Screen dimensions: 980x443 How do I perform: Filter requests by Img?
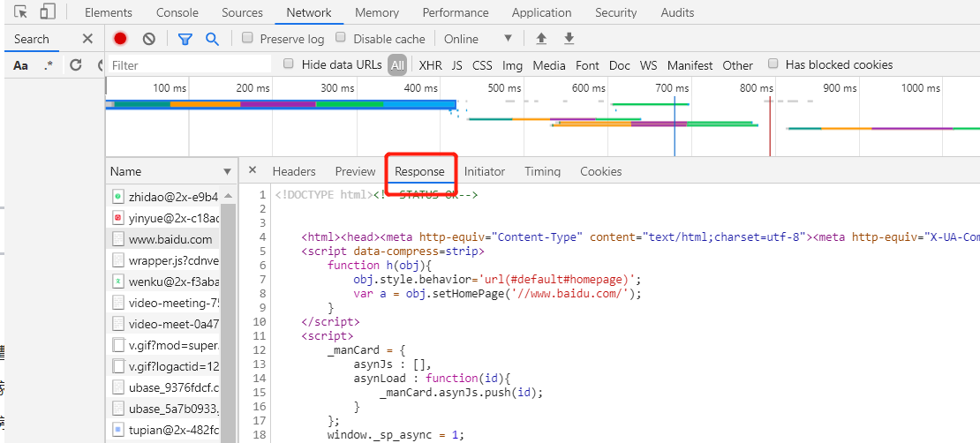coord(512,65)
